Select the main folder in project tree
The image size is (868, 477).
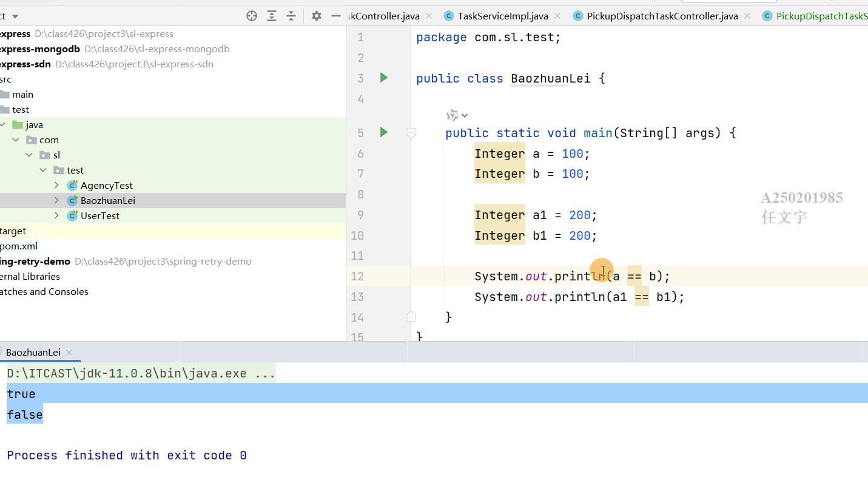[22, 94]
